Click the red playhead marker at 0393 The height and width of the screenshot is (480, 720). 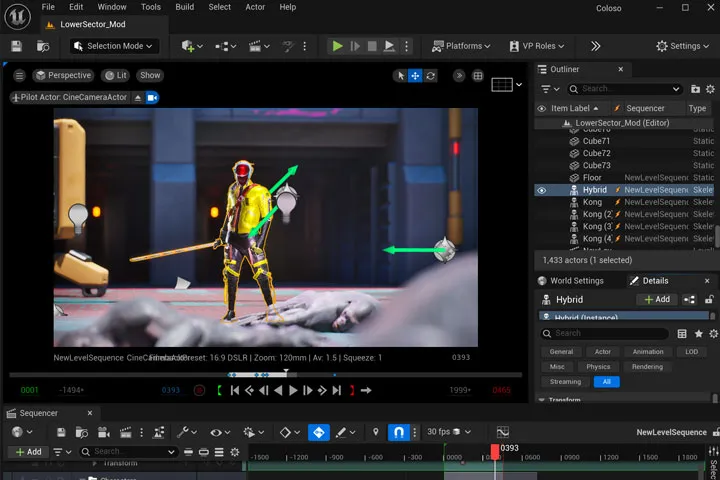click(495, 452)
